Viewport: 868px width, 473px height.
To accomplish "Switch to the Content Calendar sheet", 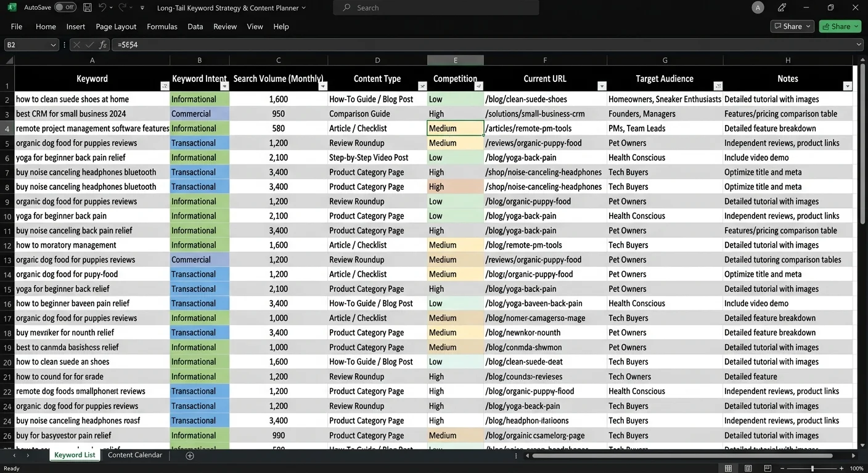I will pos(135,455).
